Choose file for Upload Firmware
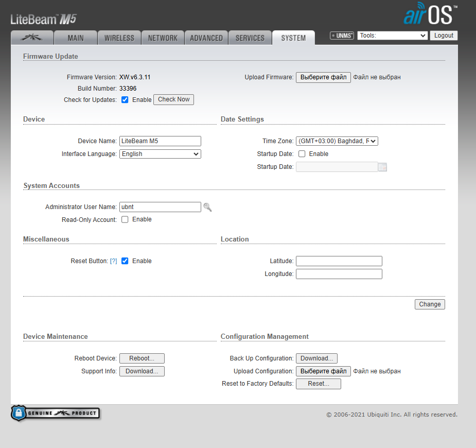Screen dimensions: 476x448 tap(323, 77)
